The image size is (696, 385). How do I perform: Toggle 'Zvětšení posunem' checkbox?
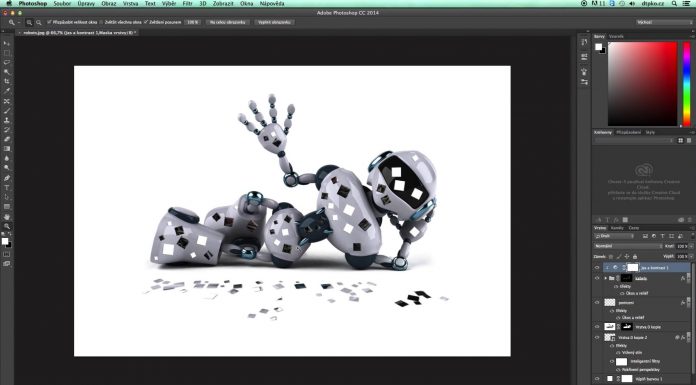pos(146,22)
